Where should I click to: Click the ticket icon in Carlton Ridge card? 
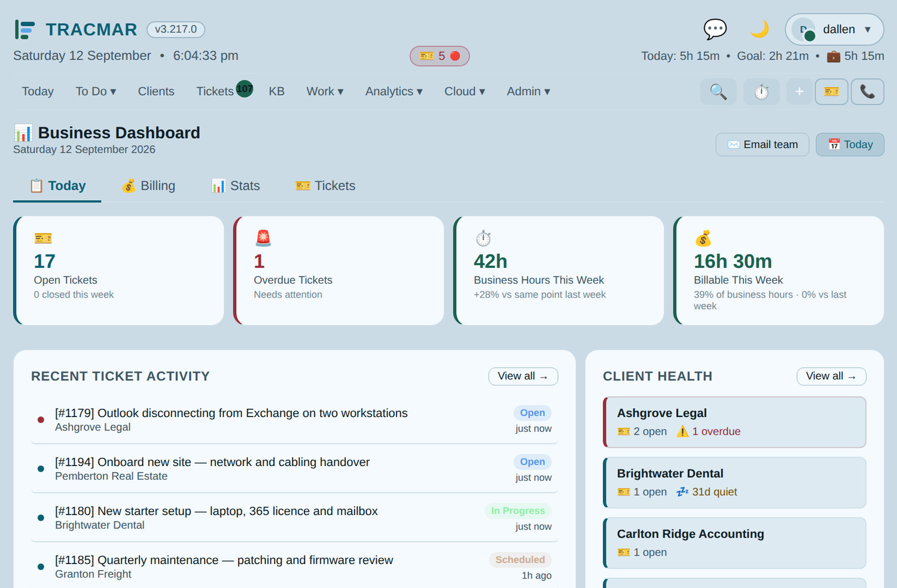tap(624, 552)
